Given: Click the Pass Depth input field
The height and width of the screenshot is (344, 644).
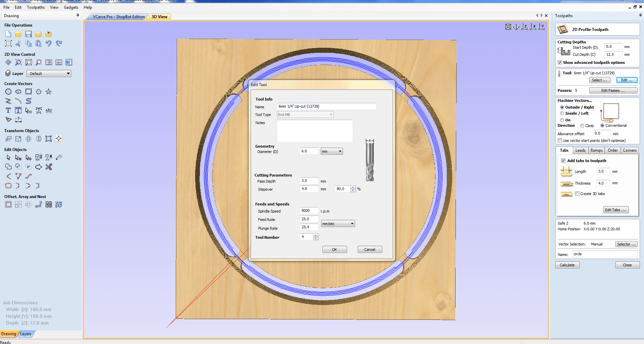Looking at the screenshot, I should pos(309,181).
